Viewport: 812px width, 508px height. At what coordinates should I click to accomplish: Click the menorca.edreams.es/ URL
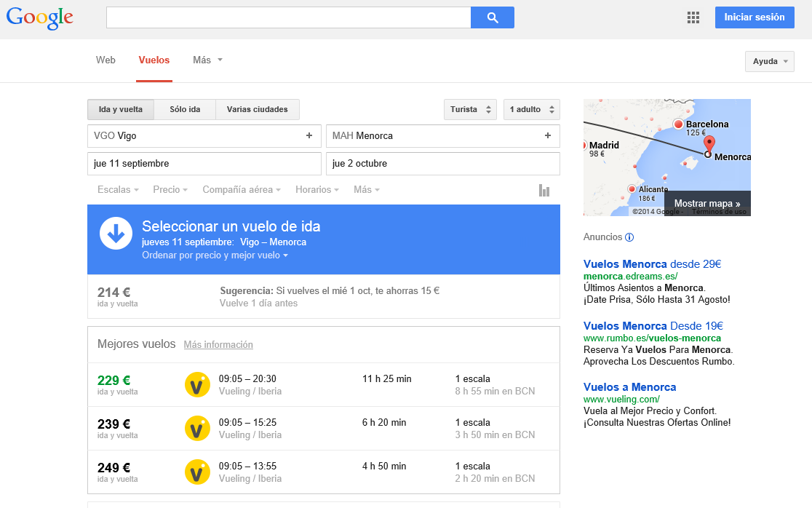click(630, 277)
